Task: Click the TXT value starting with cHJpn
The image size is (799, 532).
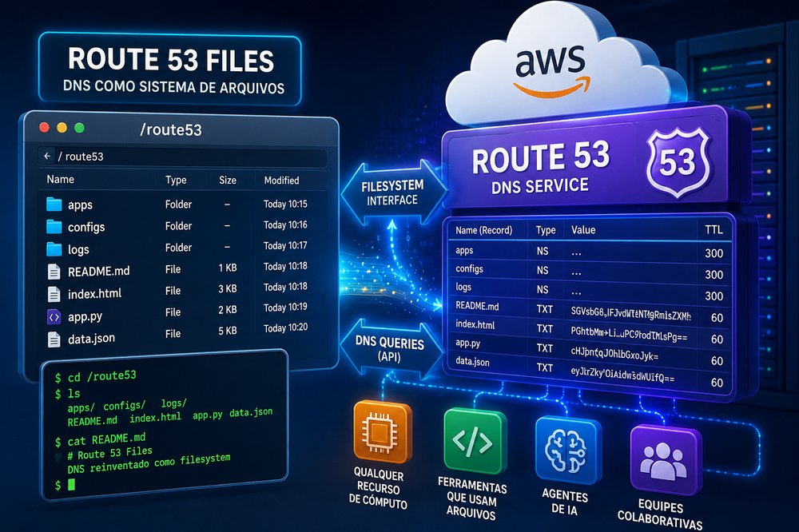Action: pyautogui.click(x=614, y=354)
